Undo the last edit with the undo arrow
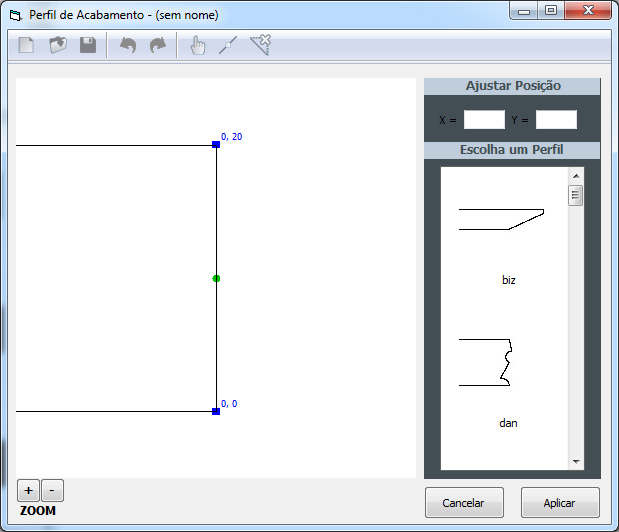 128,45
